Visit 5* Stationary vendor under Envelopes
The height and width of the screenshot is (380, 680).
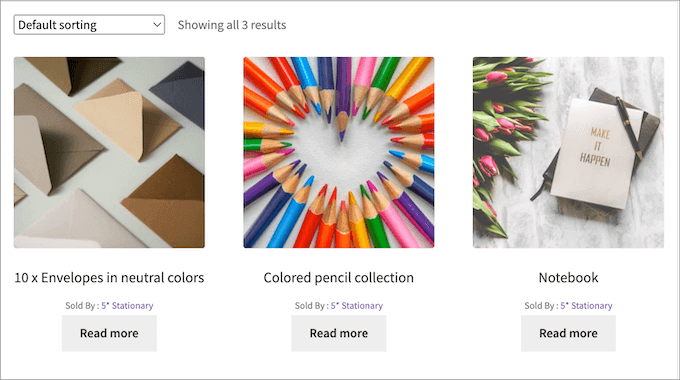(127, 305)
